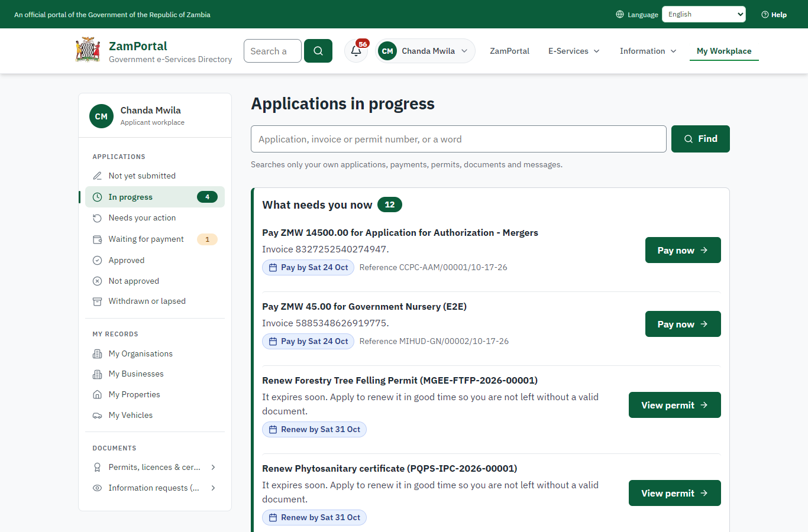Open Help in the top bar
The image size is (808, 532).
(774, 15)
